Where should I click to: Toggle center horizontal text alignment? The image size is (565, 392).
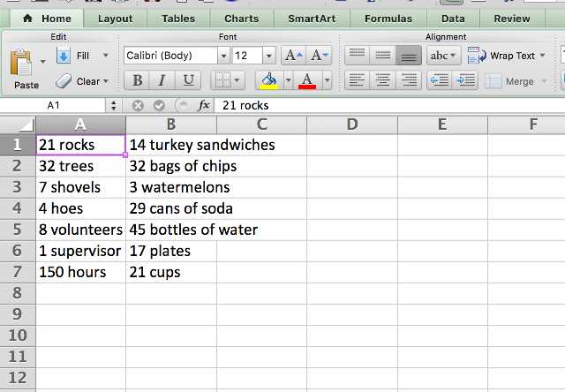pos(382,80)
